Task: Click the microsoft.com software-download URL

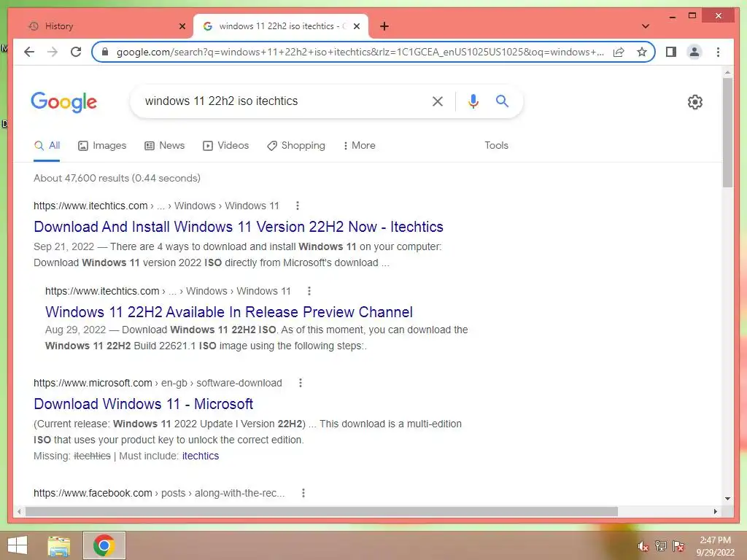Action: pos(158,383)
